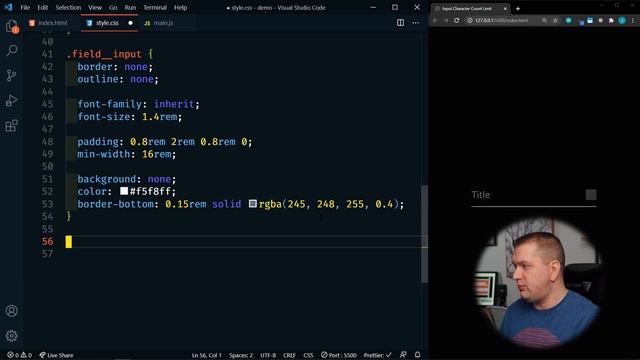Click the zoom magnifier icon in the address bar
The height and width of the screenshot is (360, 640).
click(x=544, y=20)
